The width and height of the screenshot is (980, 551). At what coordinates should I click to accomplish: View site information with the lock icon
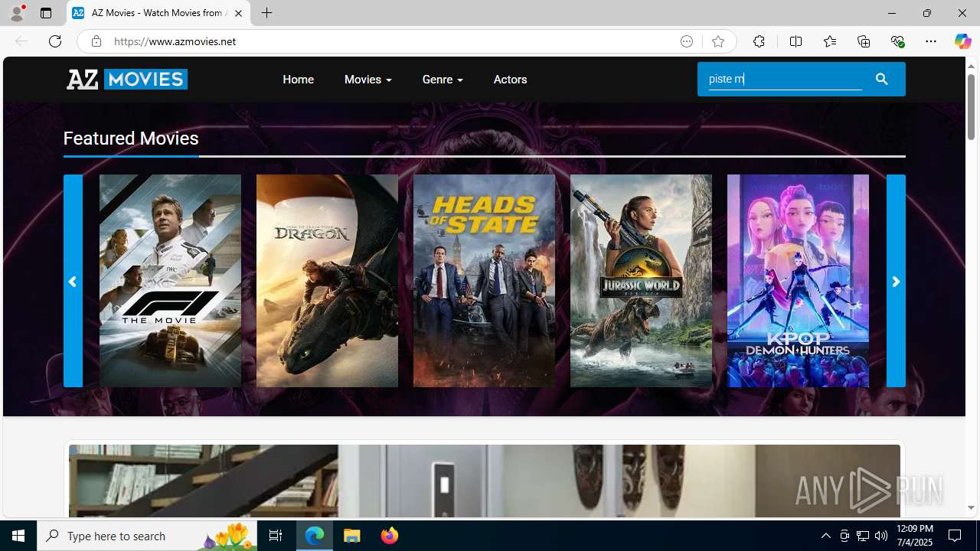96,41
